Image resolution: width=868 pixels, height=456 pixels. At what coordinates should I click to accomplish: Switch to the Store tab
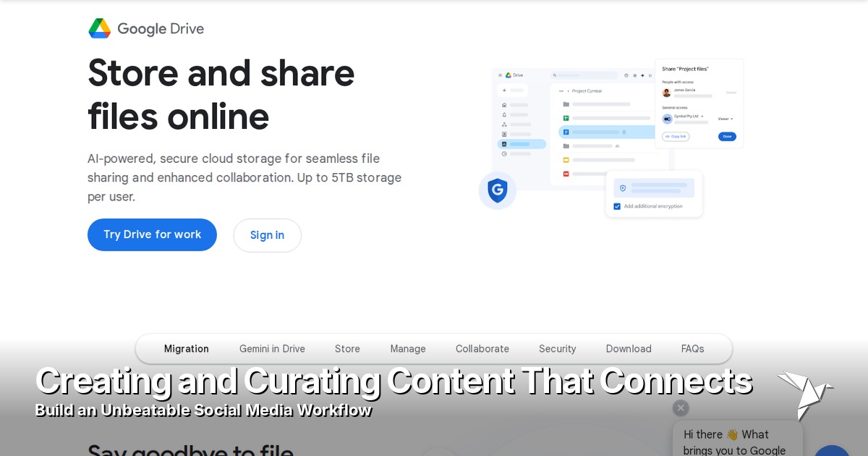click(347, 349)
